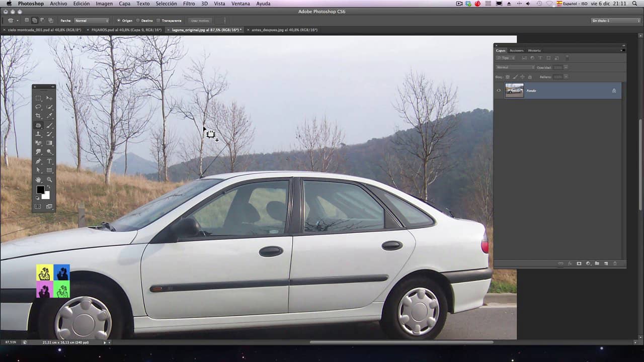Open the Capa menu

[x=124, y=4]
